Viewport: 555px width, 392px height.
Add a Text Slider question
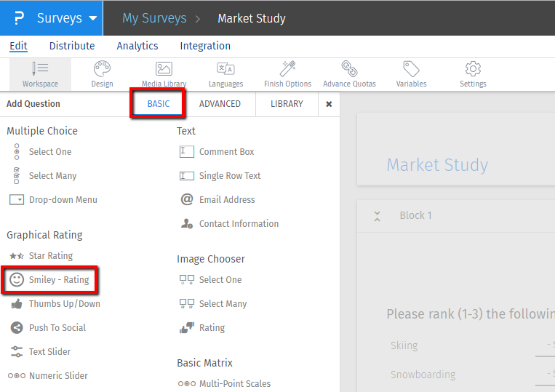point(49,352)
